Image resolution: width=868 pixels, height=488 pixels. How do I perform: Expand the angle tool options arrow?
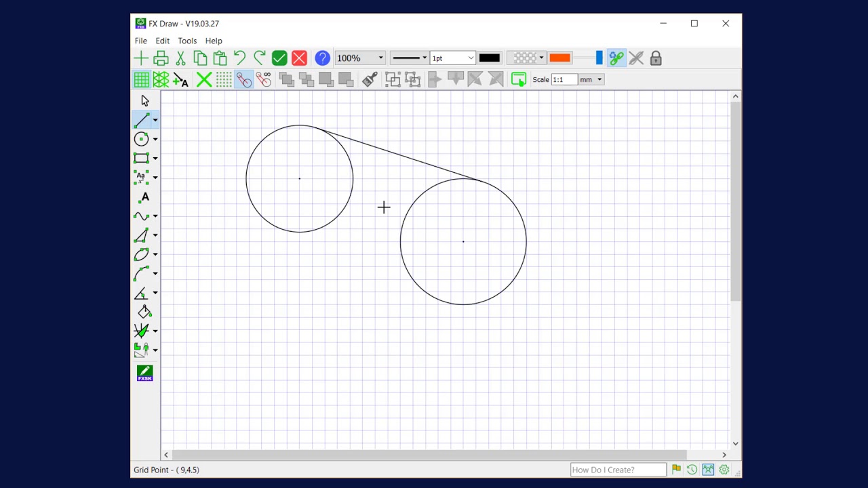point(155,293)
